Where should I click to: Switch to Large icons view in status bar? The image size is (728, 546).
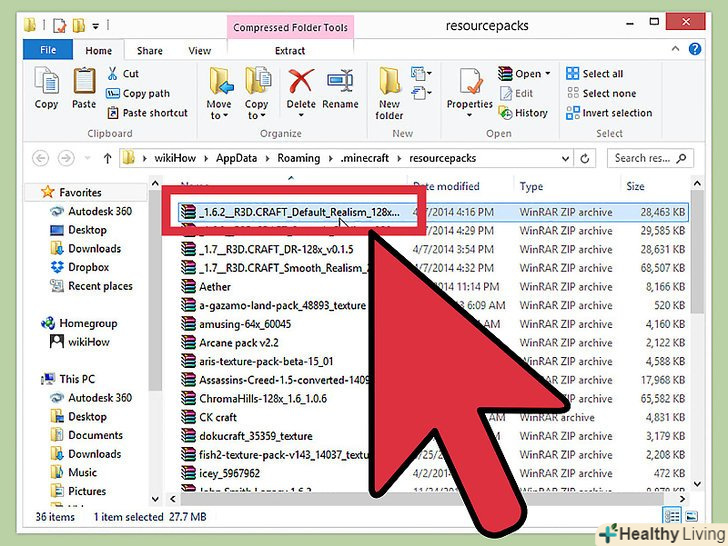pos(692,516)
